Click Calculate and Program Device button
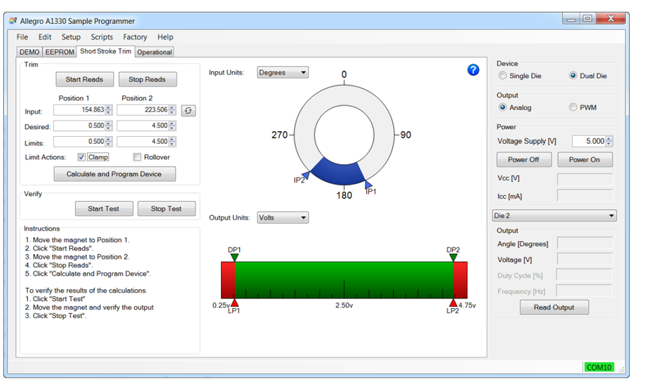This screenshot has width=650, height=382. pyautogui.click(x=114, y=174)
